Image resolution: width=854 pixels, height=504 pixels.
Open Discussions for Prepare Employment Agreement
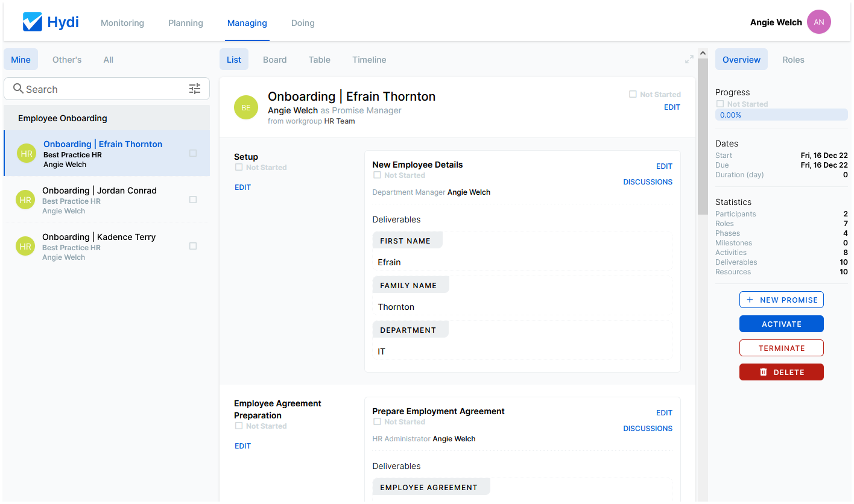[648, 429]
